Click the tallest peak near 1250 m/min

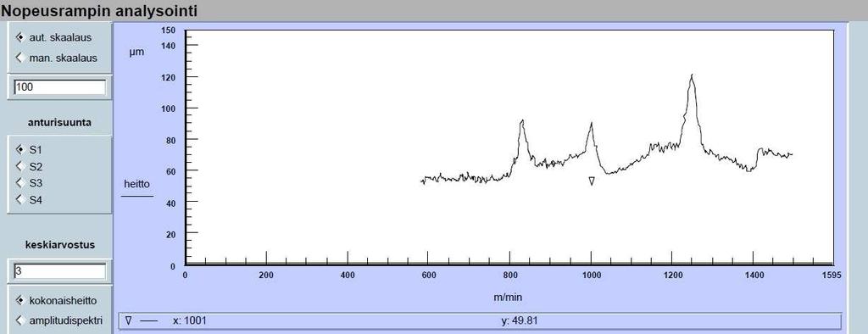(692, 75)
